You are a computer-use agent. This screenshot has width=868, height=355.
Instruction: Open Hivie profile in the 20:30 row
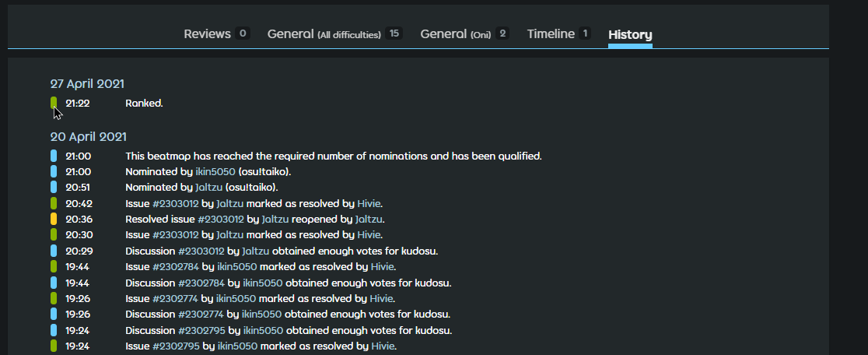369,235
